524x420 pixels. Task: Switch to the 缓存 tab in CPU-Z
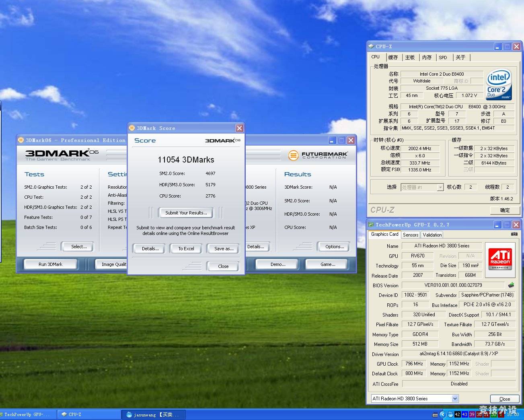[393, 58]
